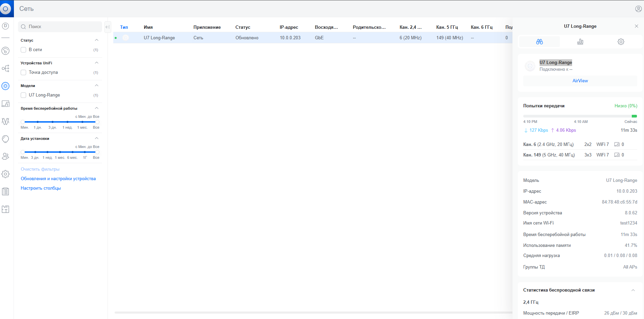
Task: Open 'Настроить столбцы' link
Action: pyautogui.click(x=41, y=188)
